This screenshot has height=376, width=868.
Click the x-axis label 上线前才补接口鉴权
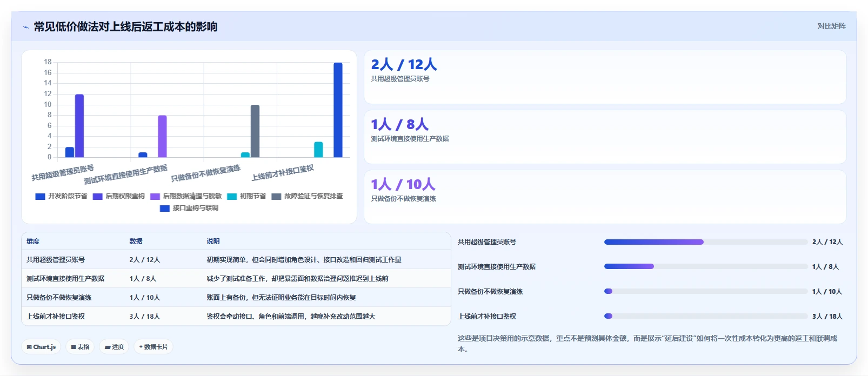point(283,173)
